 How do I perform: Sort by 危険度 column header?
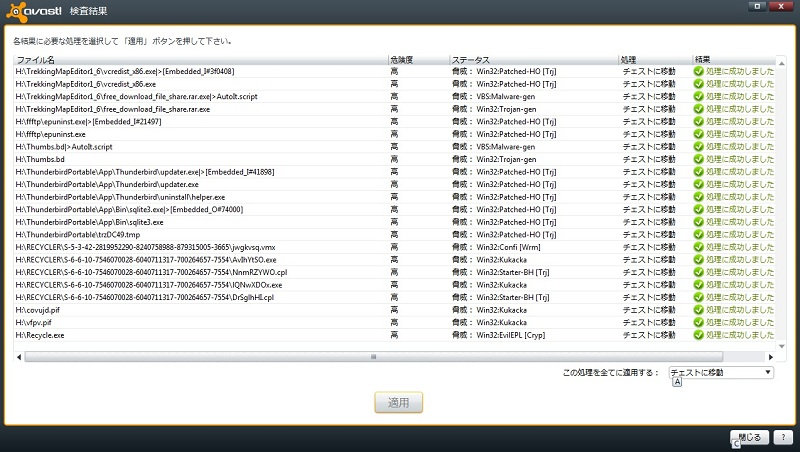418,60
